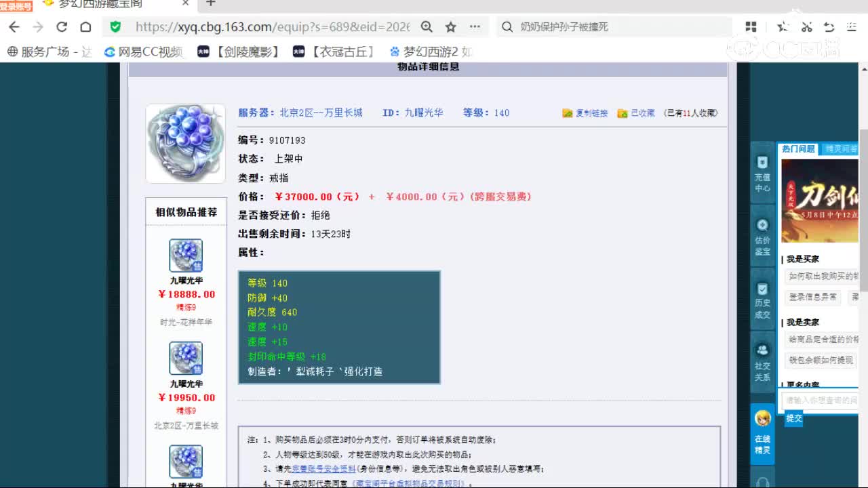Image resolution: width=868 pixels, height=488 pixels.
Task: Open the 给商品定合适的价格 question
Action: click(823, 339)
